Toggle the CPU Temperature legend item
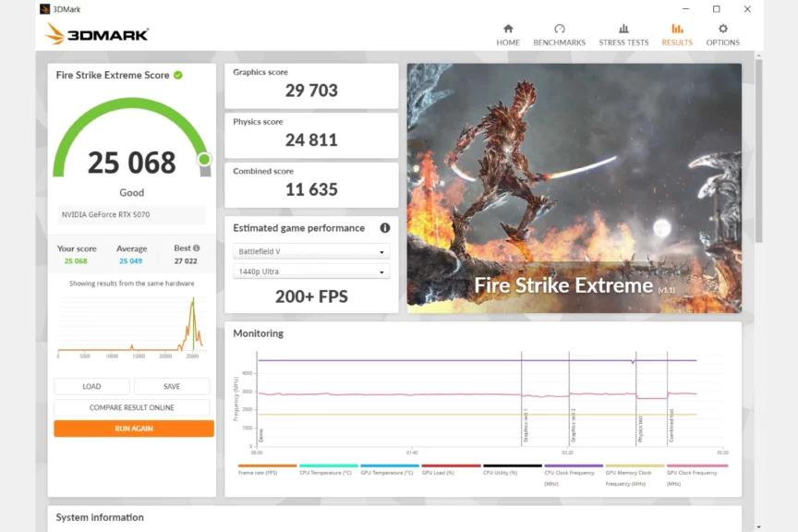 [328, 472]
